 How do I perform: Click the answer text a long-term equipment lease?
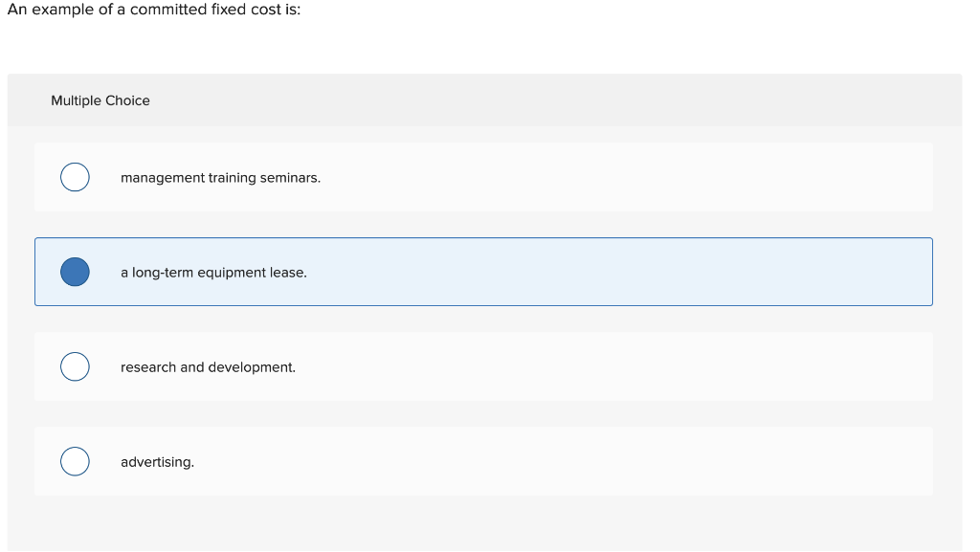[212, 272]
